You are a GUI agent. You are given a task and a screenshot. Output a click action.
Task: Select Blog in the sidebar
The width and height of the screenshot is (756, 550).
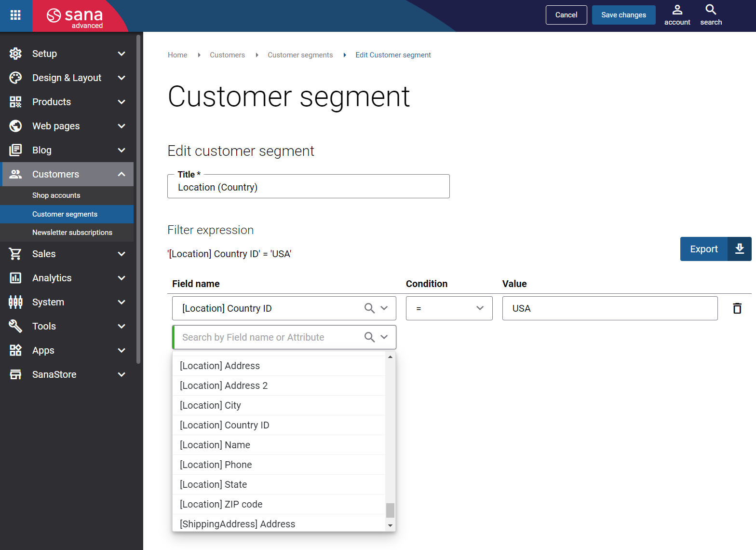click(67, 150)
